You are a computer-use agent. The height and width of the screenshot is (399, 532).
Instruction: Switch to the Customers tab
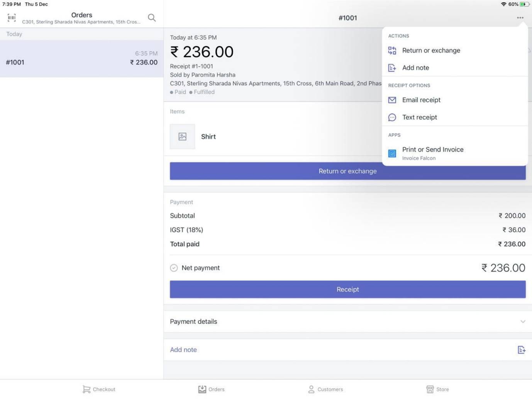(x=325, y=389)
